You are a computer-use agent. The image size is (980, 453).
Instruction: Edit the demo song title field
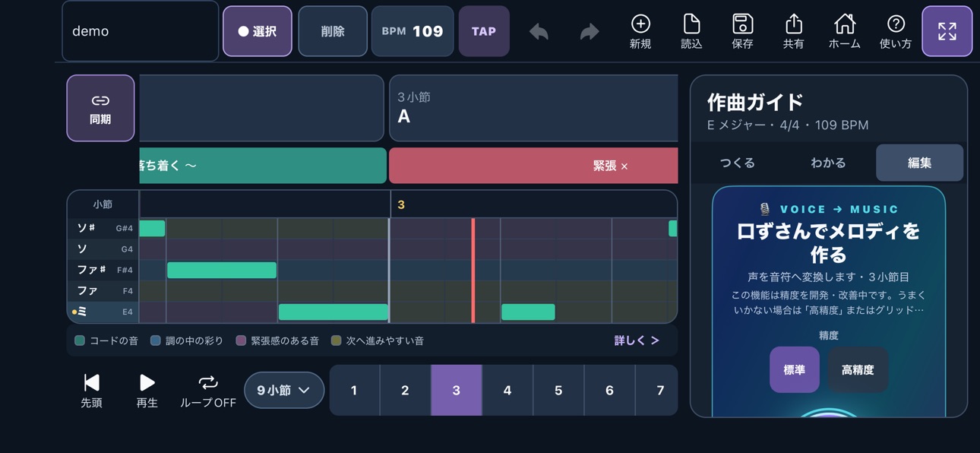tap(141, 31)
